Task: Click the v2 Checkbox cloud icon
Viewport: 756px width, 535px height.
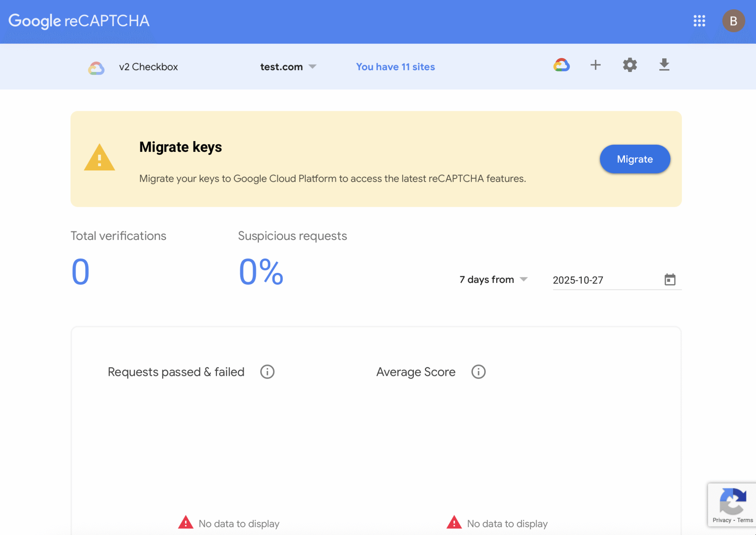Action: click(96, 67)
